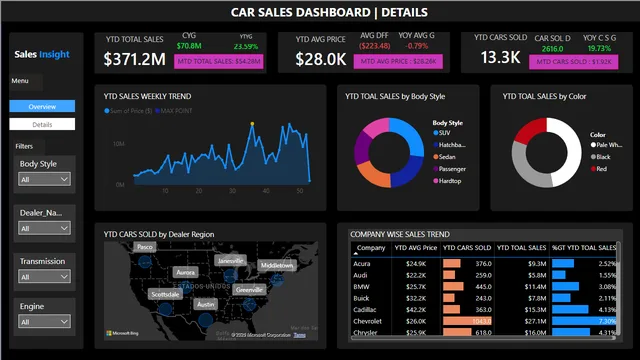Click the $28.0K YTD average price value
The width and height of the screenshot is (640, 360).
point(321,59)
